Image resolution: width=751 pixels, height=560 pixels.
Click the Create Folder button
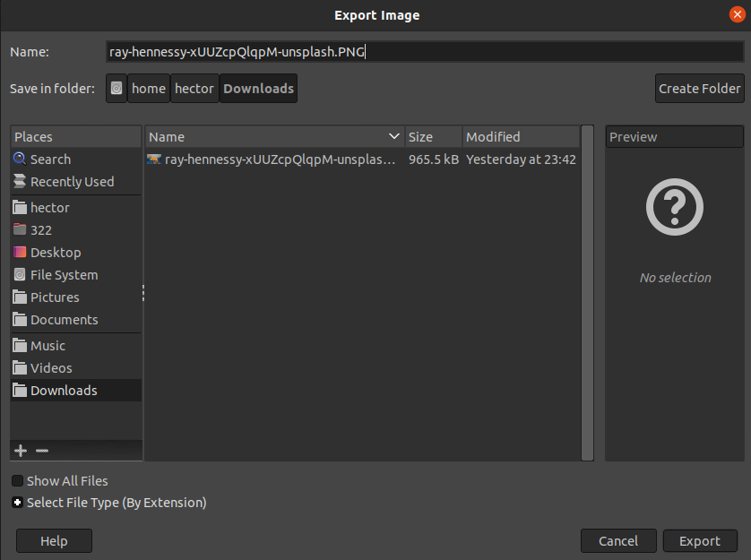(699, 89)
